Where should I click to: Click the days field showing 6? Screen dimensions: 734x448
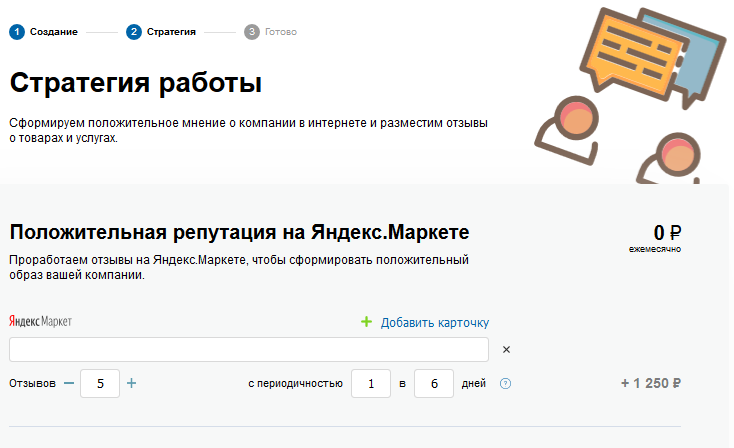click(x=433, y=383)
